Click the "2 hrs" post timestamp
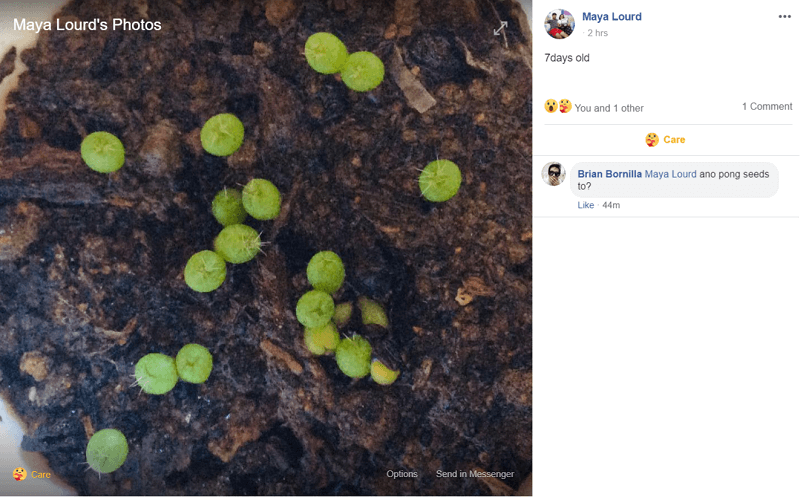The width and height of the screenshot is (800, 497). click(x=596, y=33)
